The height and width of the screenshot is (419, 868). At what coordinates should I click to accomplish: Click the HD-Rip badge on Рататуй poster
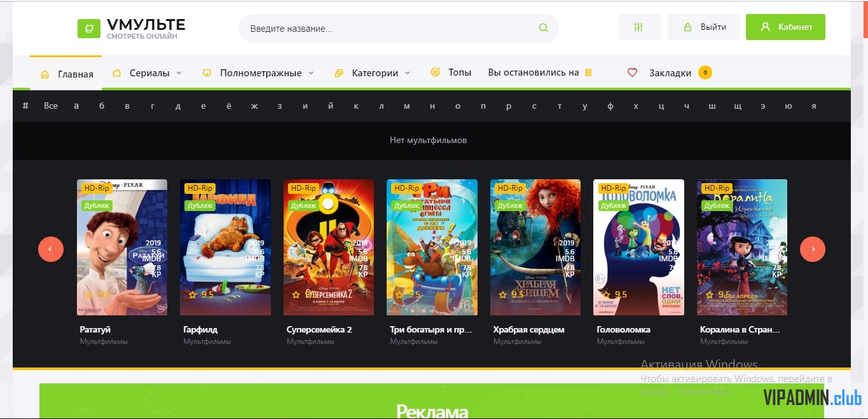tap(97, 188)
